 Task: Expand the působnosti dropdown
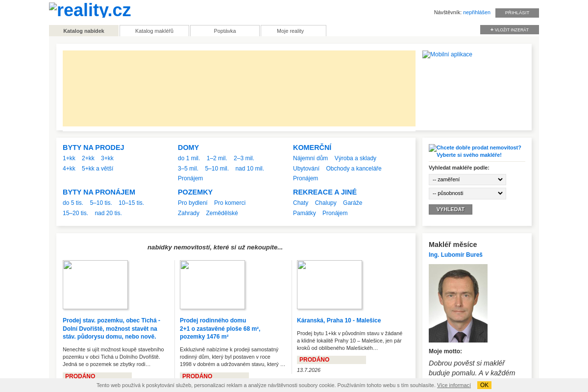(467, 194)
